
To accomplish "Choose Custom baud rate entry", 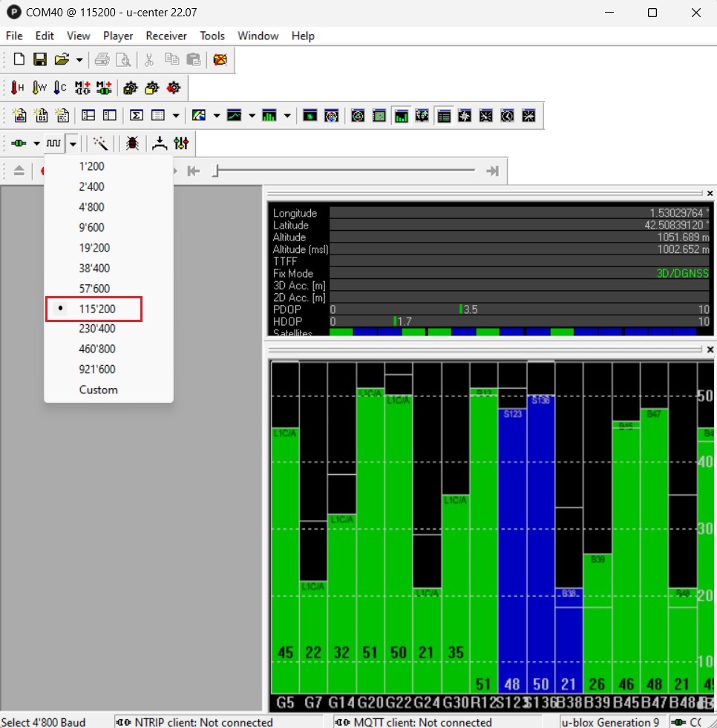I will 98,390.
